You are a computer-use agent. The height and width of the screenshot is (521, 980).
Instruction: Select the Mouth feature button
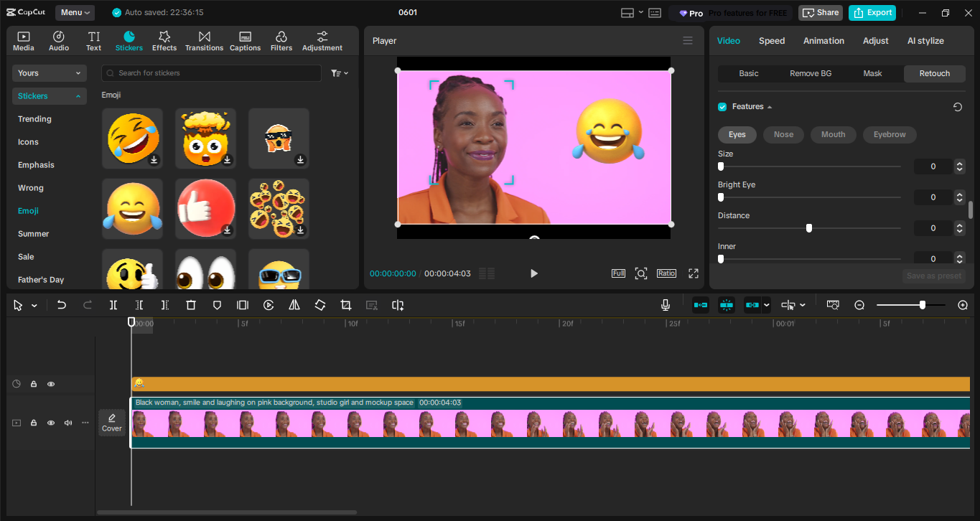click(833, 134)
